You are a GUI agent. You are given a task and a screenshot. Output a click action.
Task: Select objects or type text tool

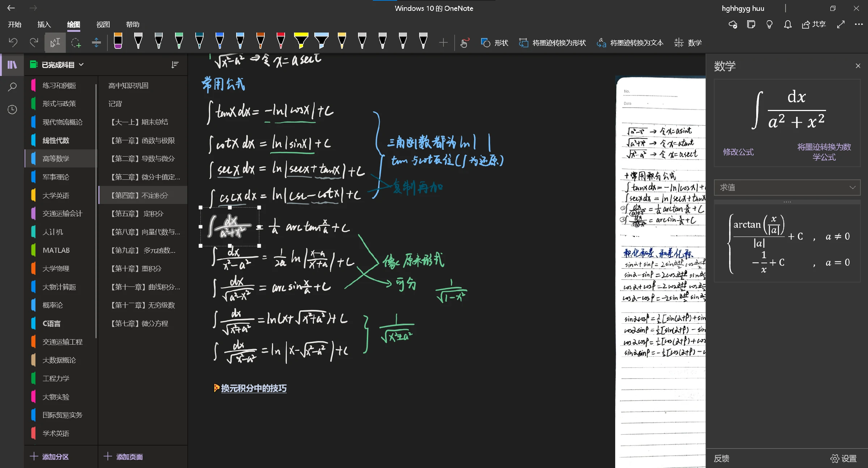[55, 43]
